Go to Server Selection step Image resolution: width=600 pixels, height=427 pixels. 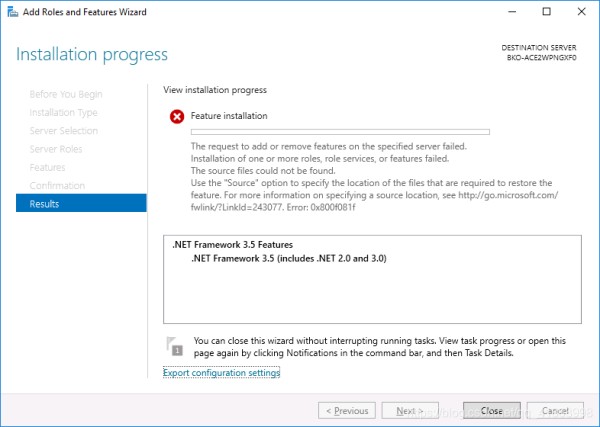(x=64, y=130)
